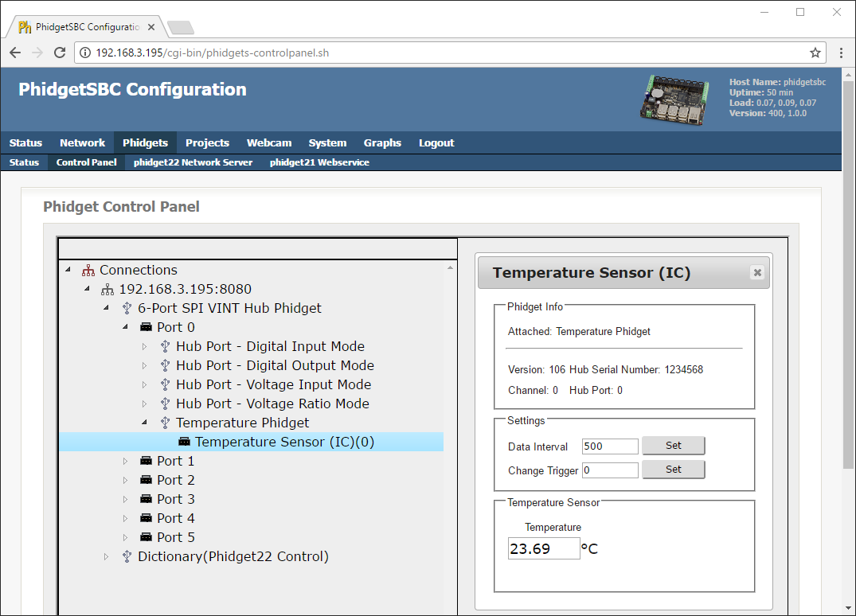Collapse the Port 0 node
Image resolution: width=856 pixels, height=616 pixels.
[126, 327]
